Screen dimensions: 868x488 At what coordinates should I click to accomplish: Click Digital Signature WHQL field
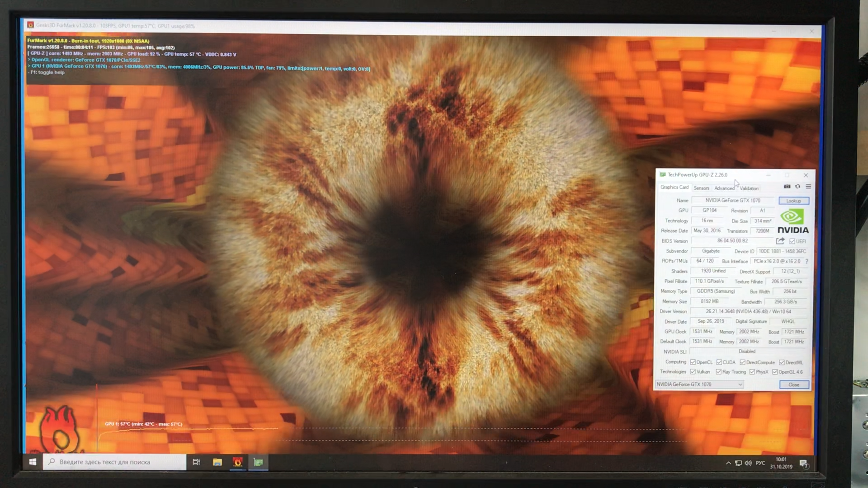pos(788,322)
